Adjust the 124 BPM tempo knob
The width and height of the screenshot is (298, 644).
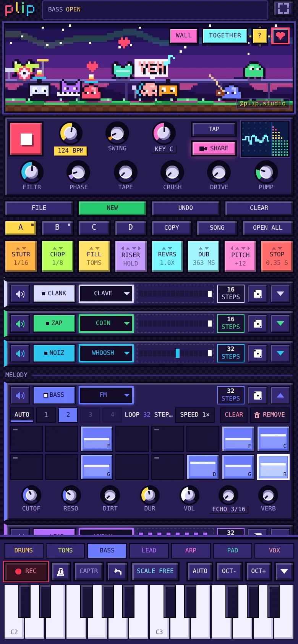[x=71, y=133]
